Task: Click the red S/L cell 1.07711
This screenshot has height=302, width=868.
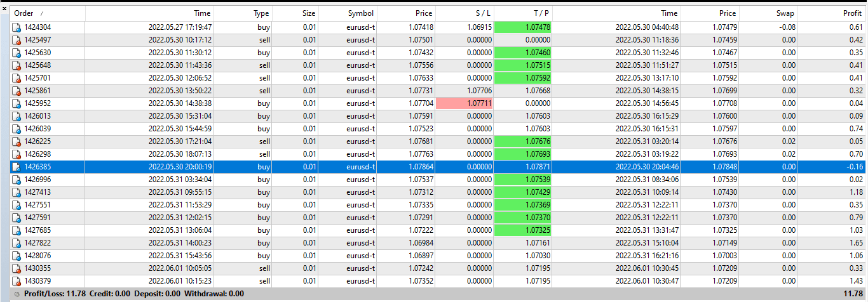Action: pos(465,103)
